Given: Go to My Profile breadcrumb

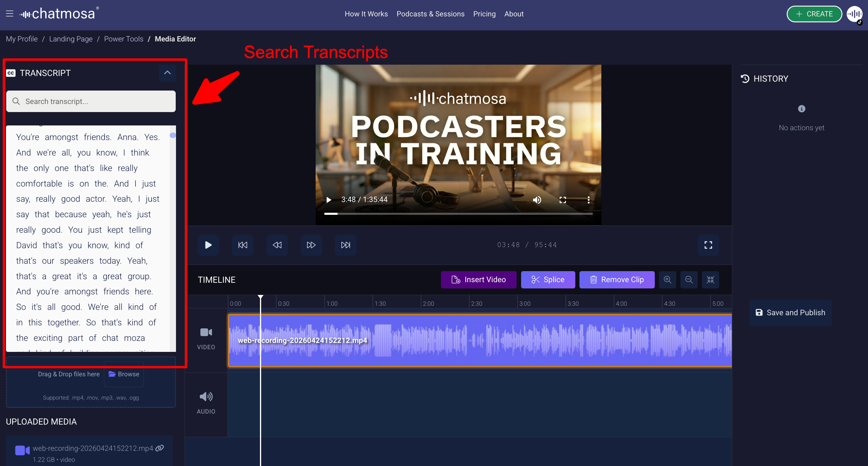Looking at the screenshot, I should point(21,39).
